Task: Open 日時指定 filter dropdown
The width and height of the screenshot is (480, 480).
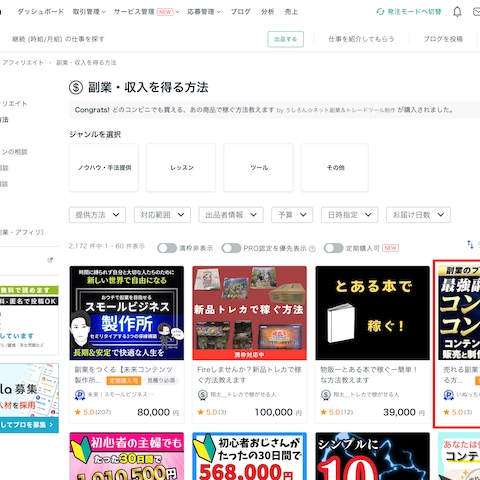Action: 350,215
